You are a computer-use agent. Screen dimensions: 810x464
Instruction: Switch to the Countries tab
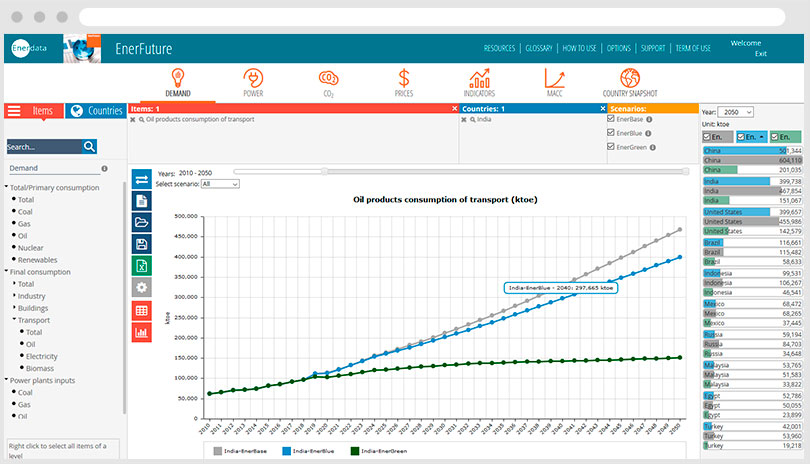97,111
